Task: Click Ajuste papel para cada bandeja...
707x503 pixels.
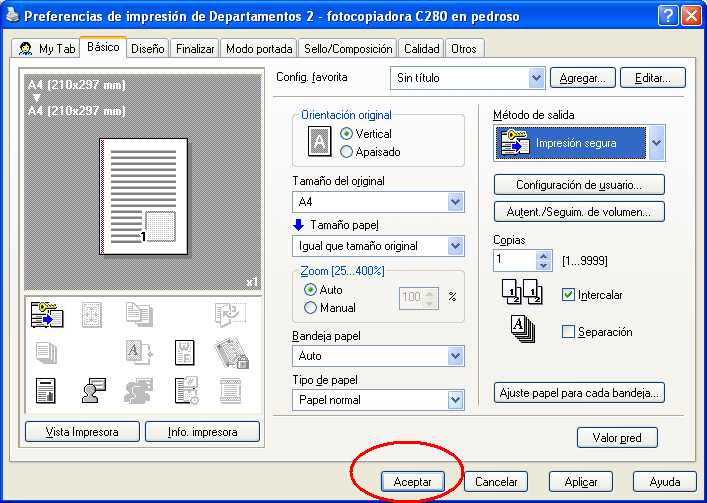Action: click(579, 393)
